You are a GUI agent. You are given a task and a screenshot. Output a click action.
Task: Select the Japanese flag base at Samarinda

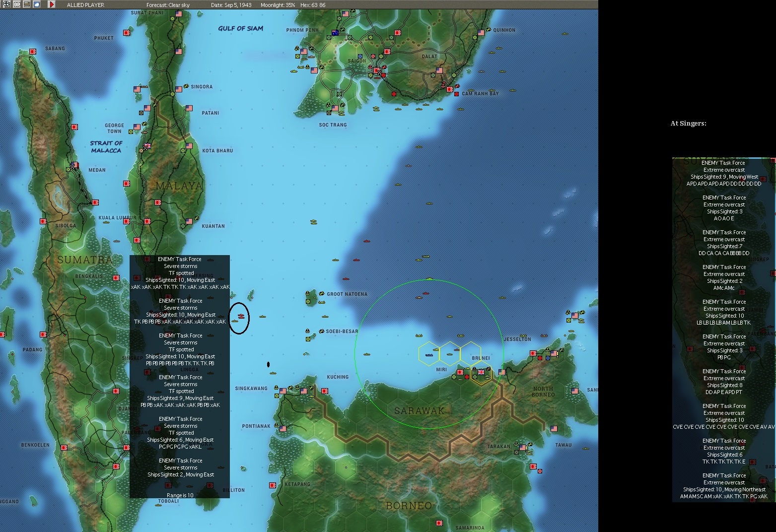439,523
